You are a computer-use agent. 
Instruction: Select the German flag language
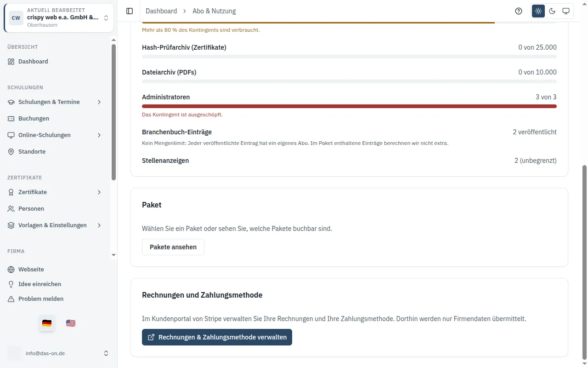point(47,323)
